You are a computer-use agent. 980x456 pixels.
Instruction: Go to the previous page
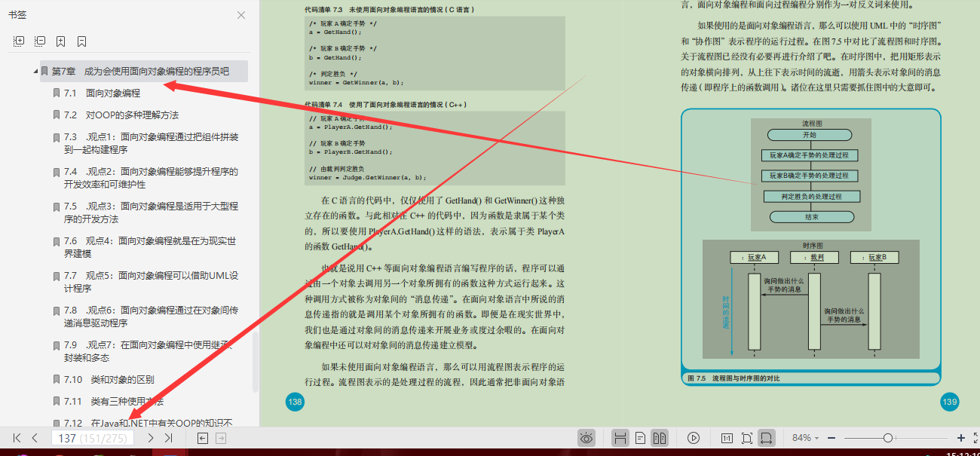[x=35, y=437]
